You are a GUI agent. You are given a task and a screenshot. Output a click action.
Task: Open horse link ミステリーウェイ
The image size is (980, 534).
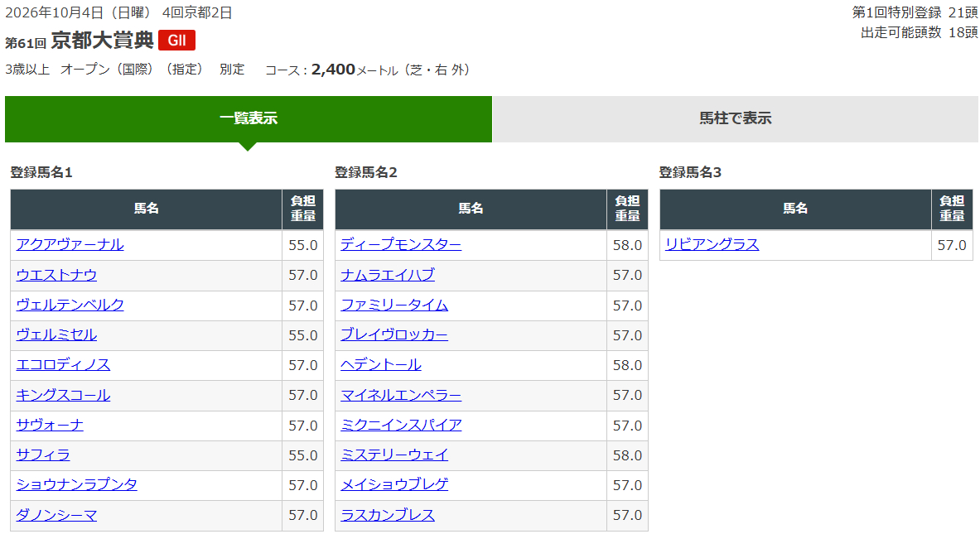pos(394,455)
